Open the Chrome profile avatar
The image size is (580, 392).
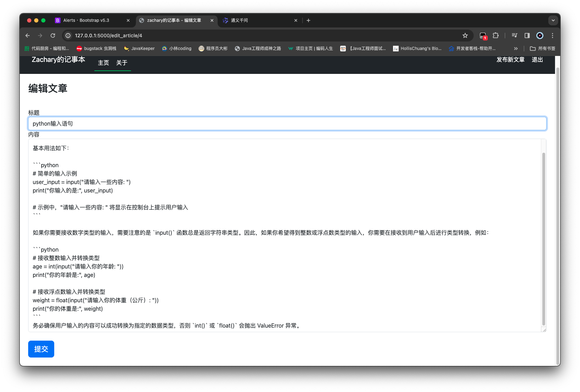[540, 36]
